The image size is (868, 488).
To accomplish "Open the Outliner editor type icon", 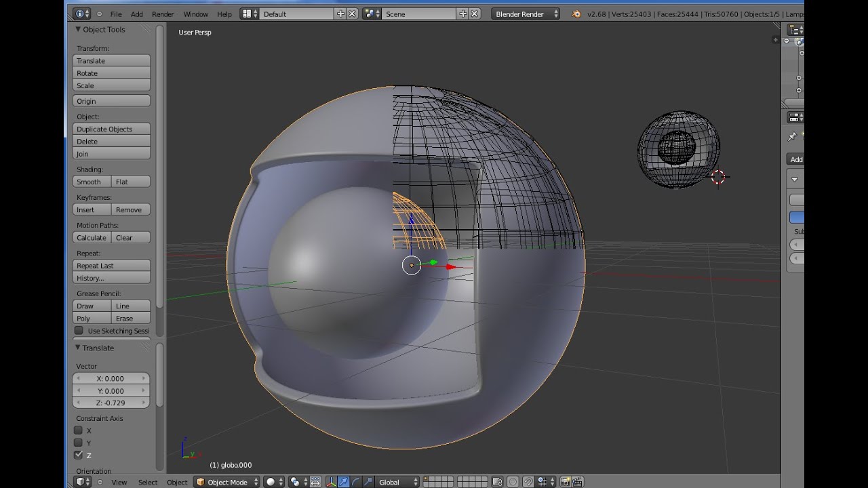I will (x=795, y=29).
